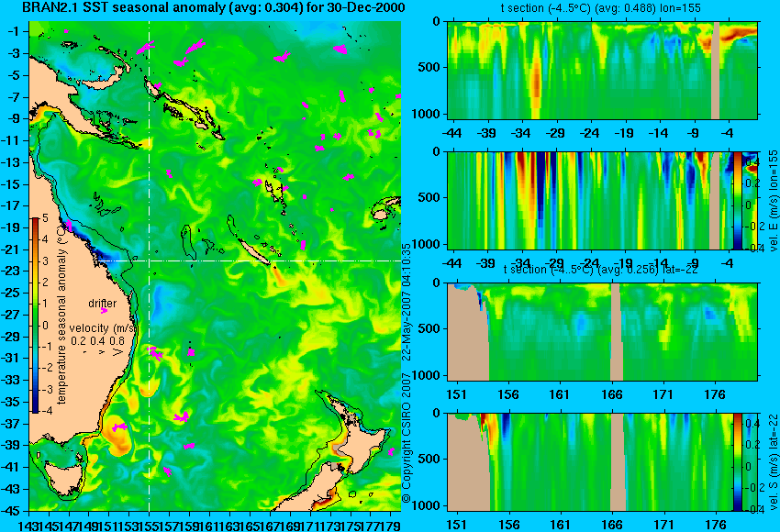
Task: Click the "161" tick under the southward velocity section
Action: [560, 525]
